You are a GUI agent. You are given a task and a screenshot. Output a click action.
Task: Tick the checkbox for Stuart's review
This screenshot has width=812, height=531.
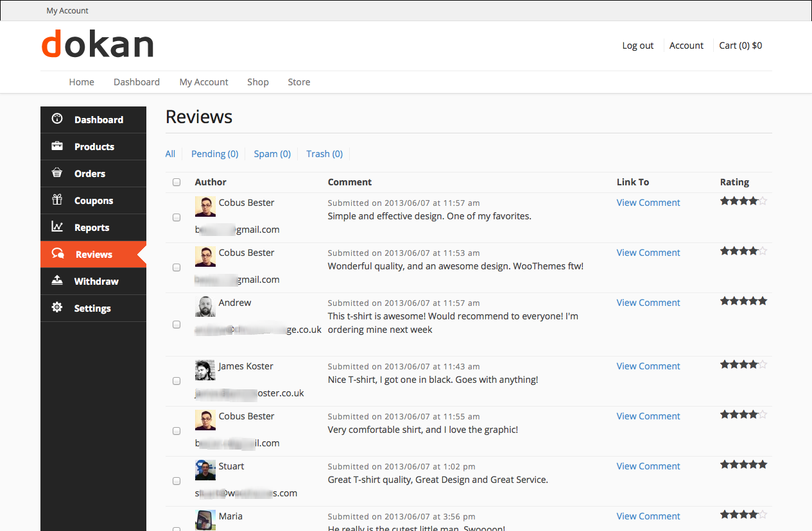point(177,481)
